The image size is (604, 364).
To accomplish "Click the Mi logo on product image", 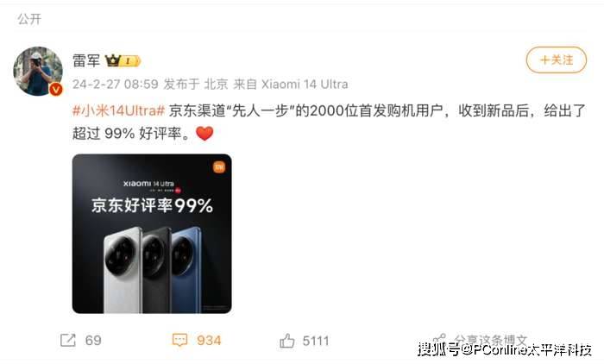I will (x=219, y=166).
